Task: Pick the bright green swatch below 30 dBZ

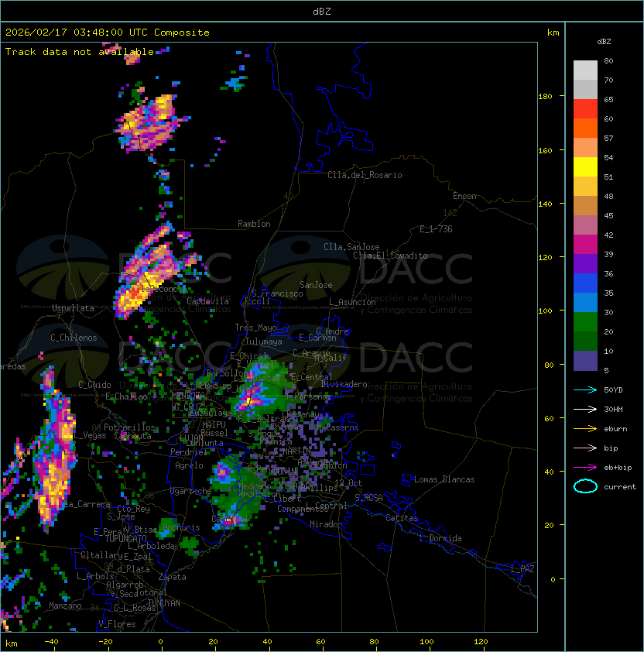Action: 585,322
